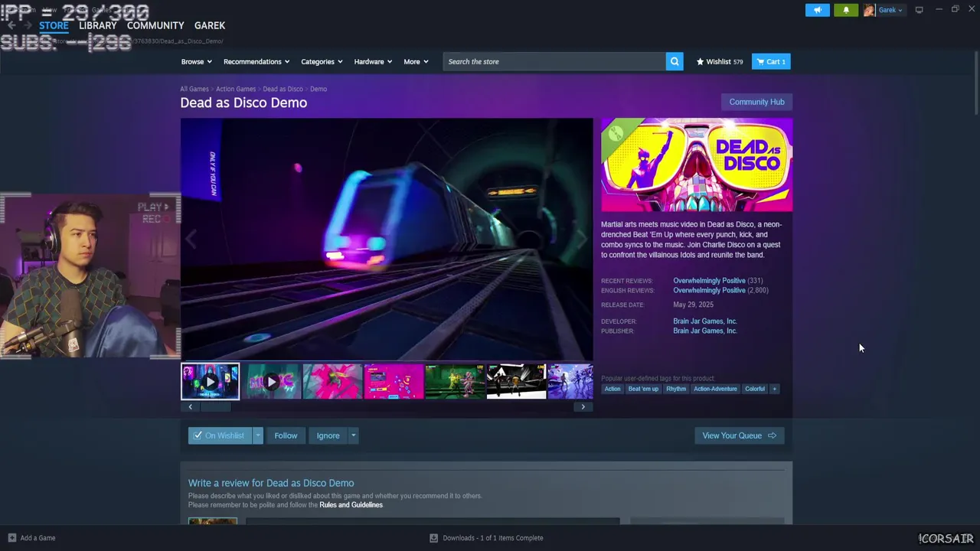The height and width of the screenshot is (551, 980).
Task: Click the Garek profile avatar picture
Action: click(869, 10)
